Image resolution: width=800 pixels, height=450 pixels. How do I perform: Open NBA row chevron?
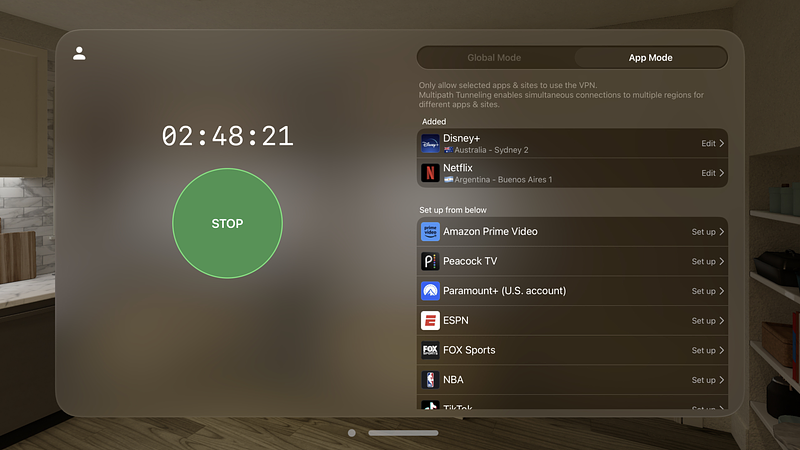[721, 380]
